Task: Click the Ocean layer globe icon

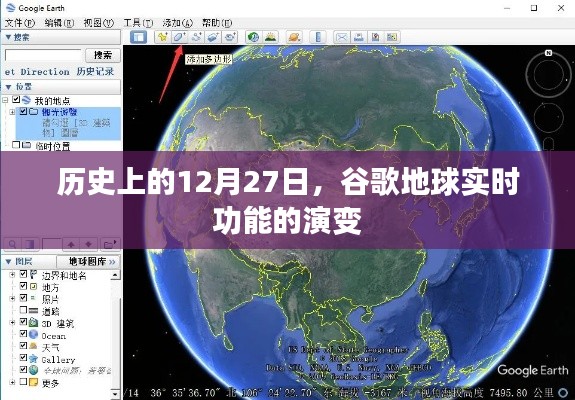Action: 33,334
